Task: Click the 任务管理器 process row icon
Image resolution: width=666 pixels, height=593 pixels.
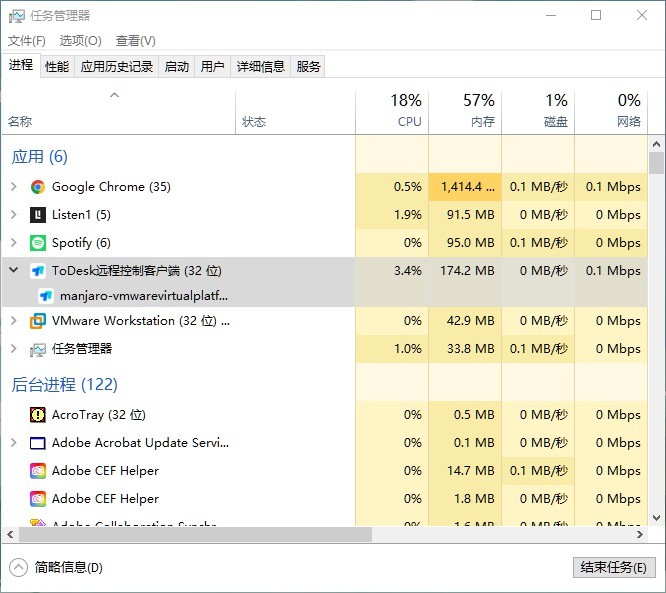Action: pyautogui.click(x=38, y=349)
